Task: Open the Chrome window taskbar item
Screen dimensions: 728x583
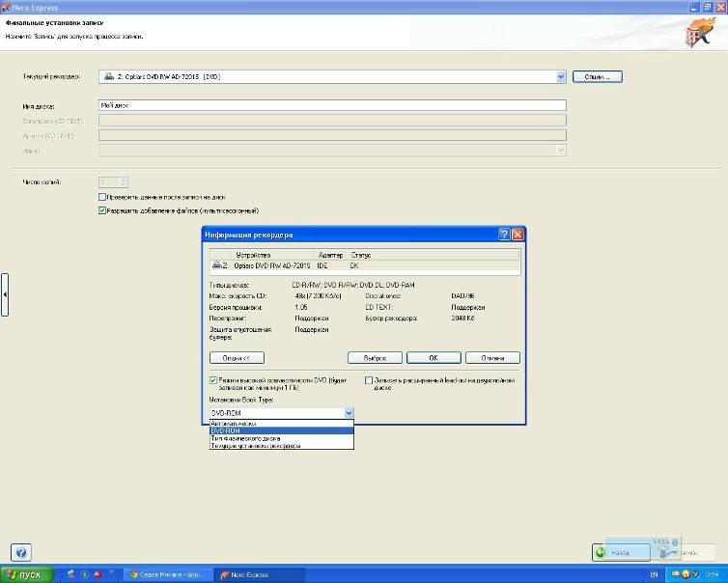Action: (x=168, y=574)
